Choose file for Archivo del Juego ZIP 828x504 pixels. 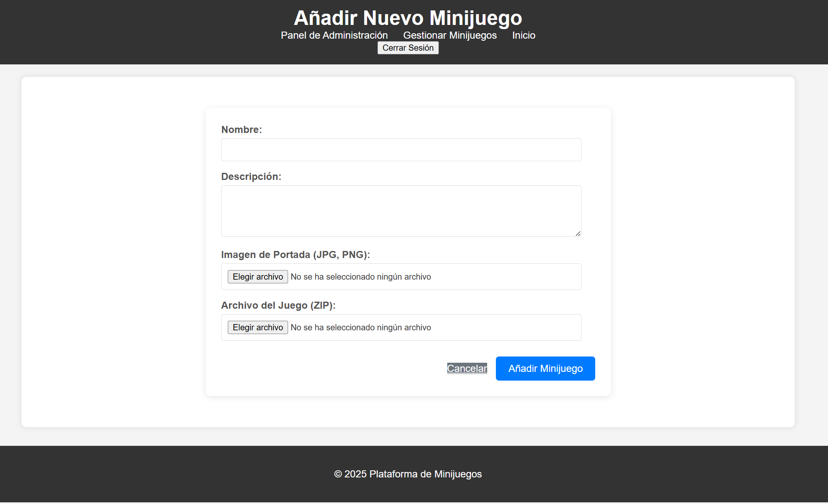click(x=258, y=327)
